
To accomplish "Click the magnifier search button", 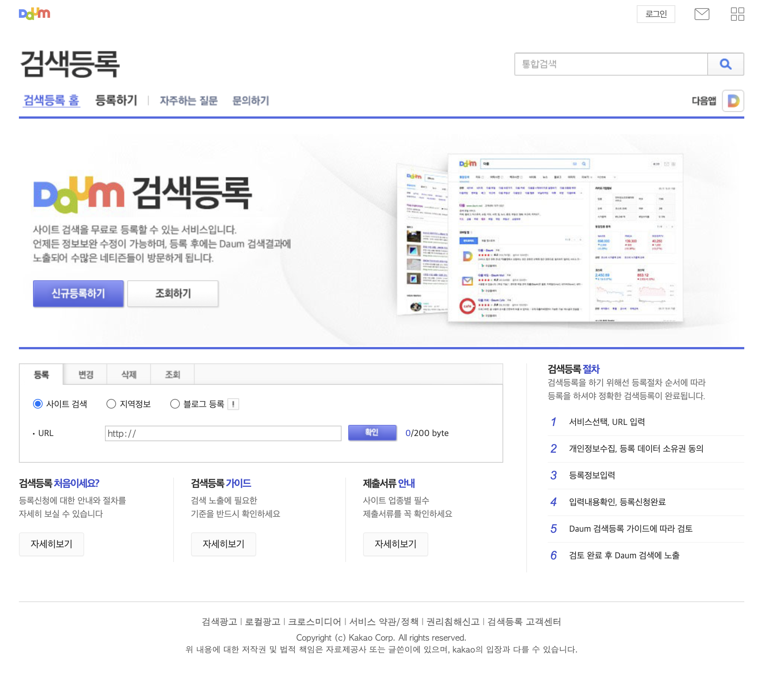I will [x=725, y=64].
